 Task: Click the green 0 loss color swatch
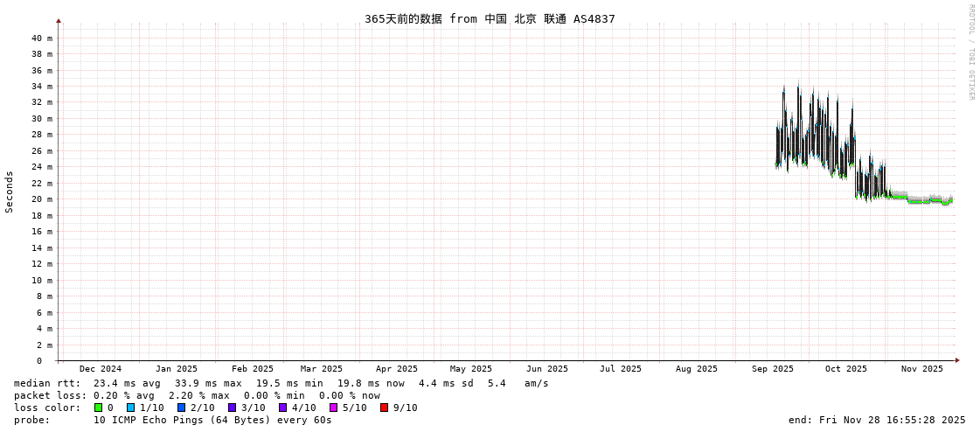tap(99, 408)
